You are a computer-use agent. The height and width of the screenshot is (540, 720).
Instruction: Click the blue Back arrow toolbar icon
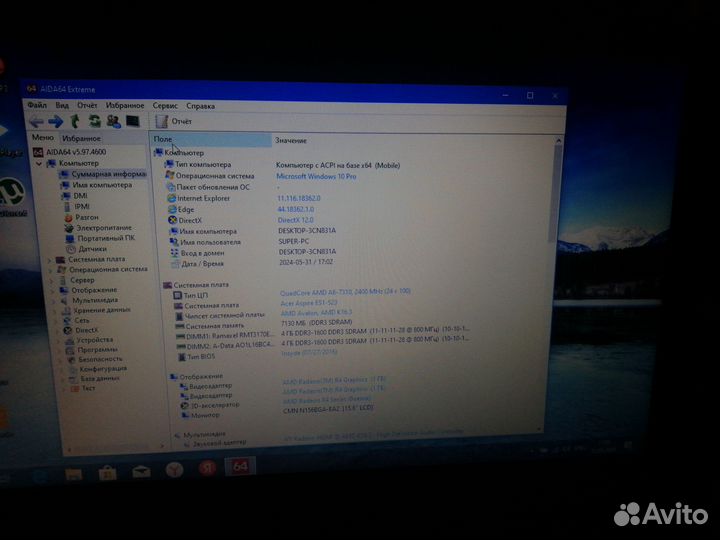pos(39,120)
